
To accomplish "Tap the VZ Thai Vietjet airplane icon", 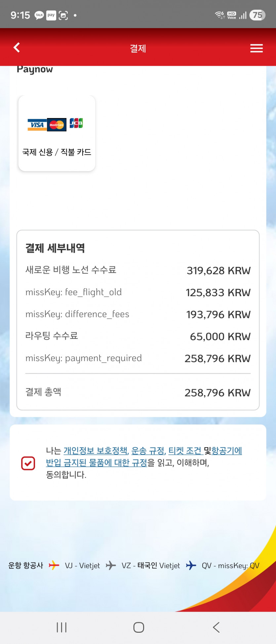I will coord(111,565).
